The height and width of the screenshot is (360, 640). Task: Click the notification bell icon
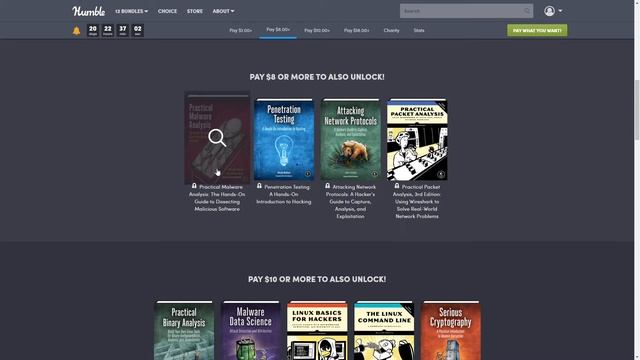[x=76, y=31]
